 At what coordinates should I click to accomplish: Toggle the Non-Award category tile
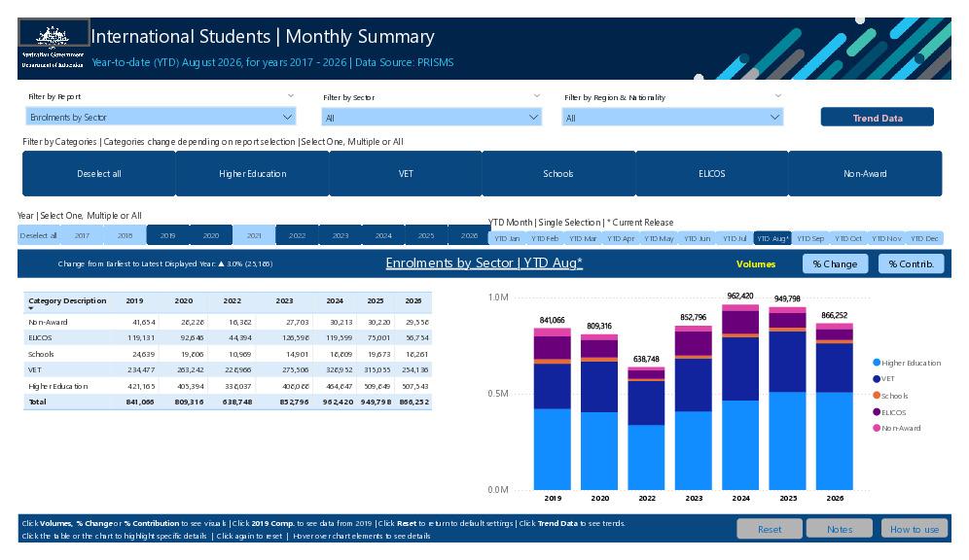[x=865, y=173]
